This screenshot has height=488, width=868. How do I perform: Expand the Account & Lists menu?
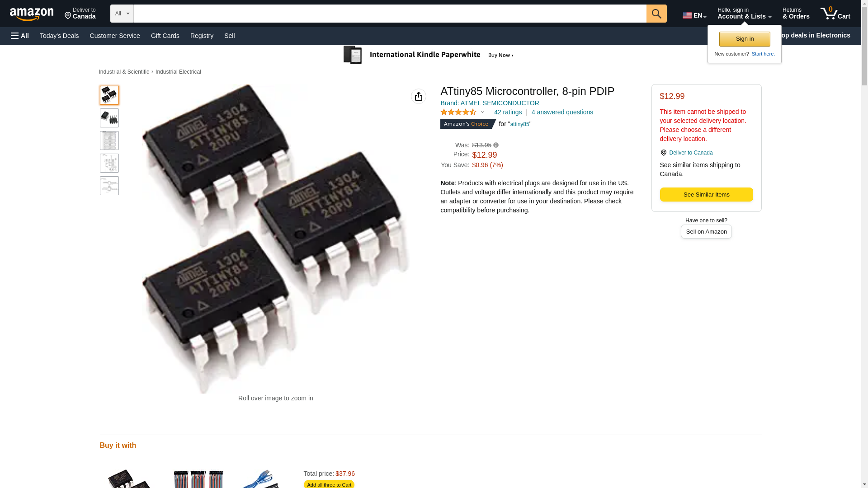tap(744, 13)
